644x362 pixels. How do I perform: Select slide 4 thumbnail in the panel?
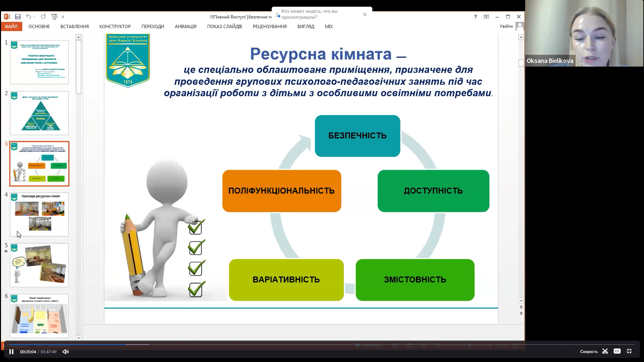coord(39,215)
